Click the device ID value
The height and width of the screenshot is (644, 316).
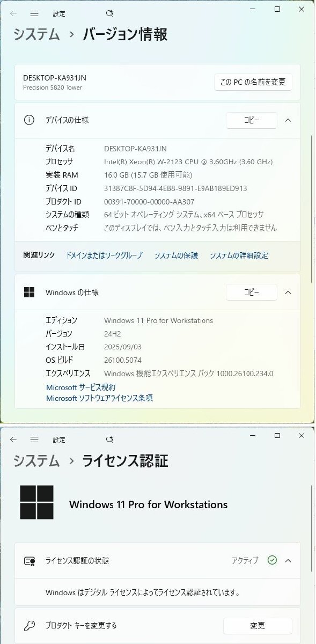click(175, 188)
